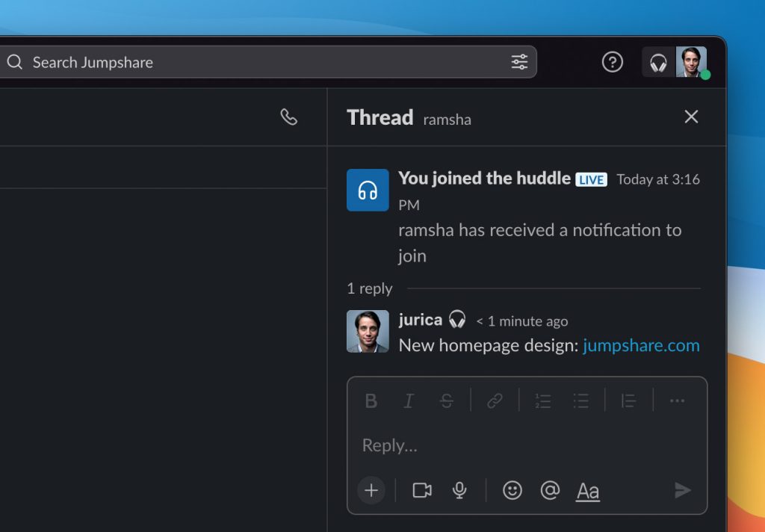Record a video clip in the reply box
Viewport: 765px width, 532px height.
(422, 490)
